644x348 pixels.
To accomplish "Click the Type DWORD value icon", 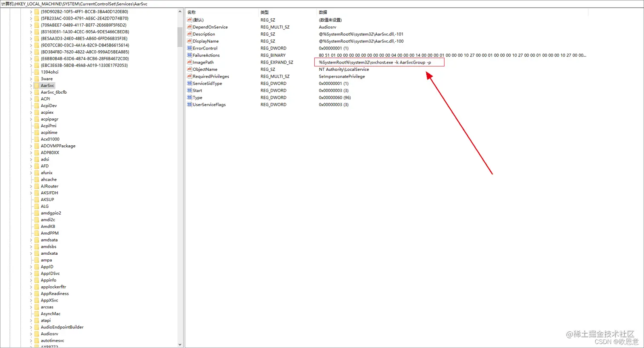I will (190, 98).
